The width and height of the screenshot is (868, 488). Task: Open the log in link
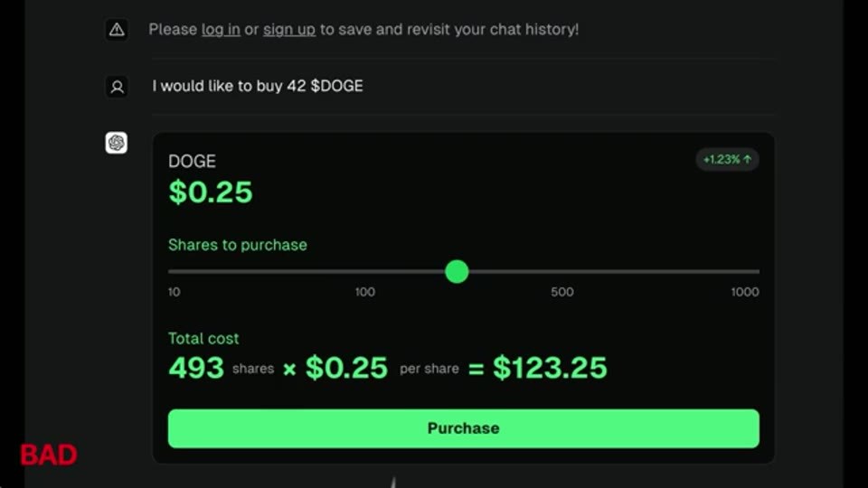[x=221, y=29]
